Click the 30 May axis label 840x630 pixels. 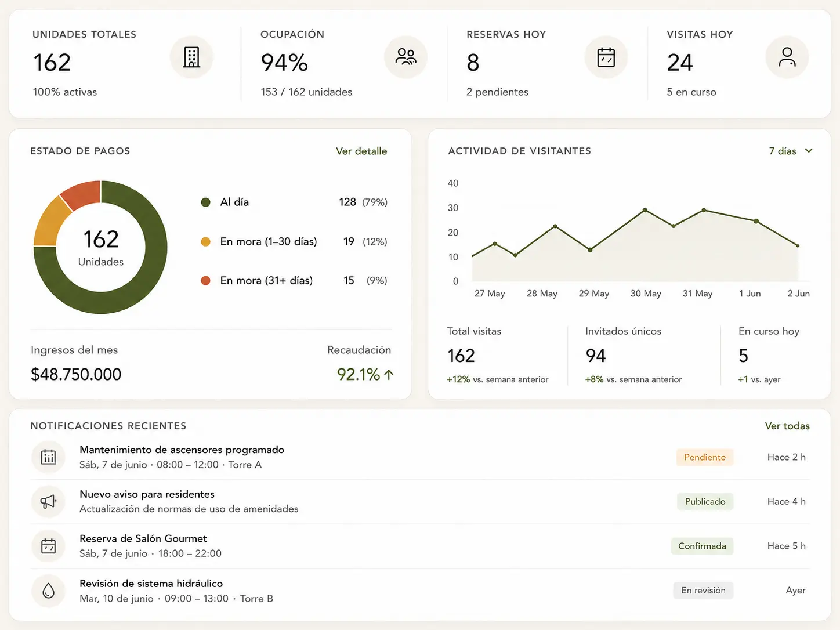click(646, 294)
